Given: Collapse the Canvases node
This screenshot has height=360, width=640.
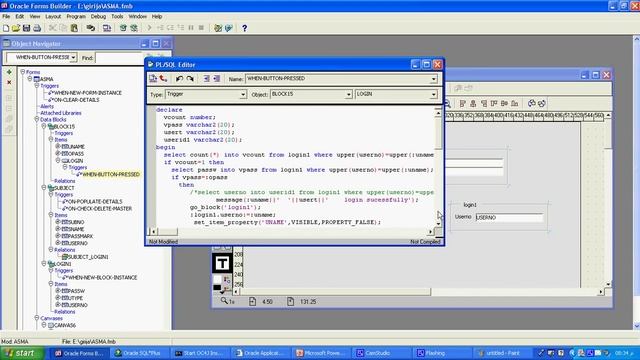Looking at the screenshot, I should pyautogui.click(x=37, y=318).
